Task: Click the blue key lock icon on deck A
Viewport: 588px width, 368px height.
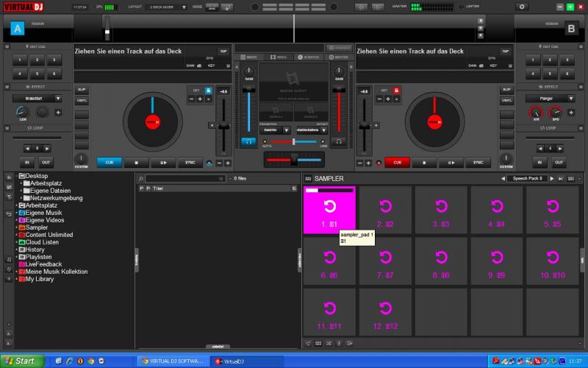Action: pos(208,90)
